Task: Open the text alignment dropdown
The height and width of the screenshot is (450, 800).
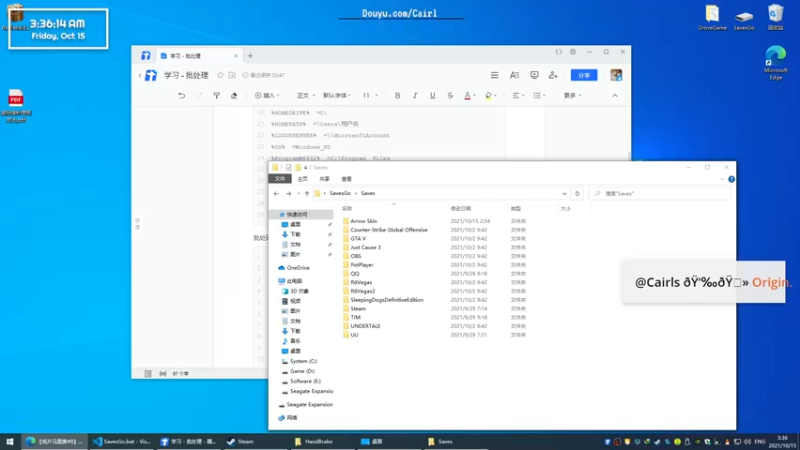Action: coord(518,95)
